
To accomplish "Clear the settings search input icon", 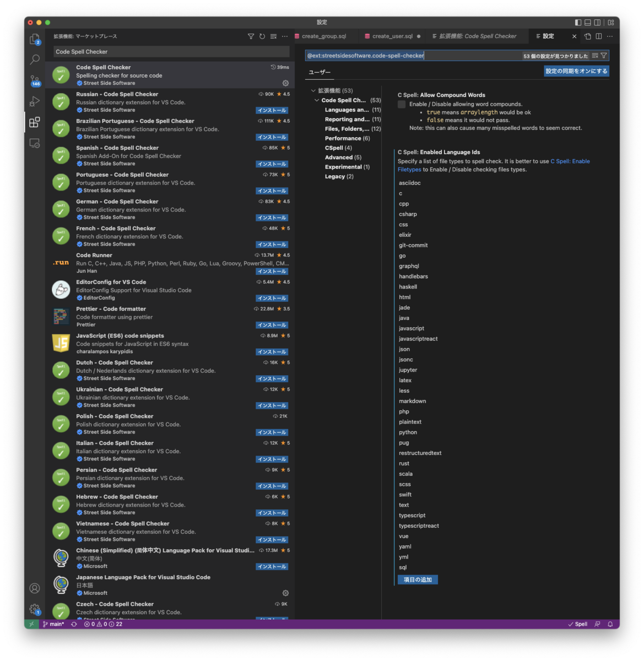I will pyautogui.click(x=595, y=56).
